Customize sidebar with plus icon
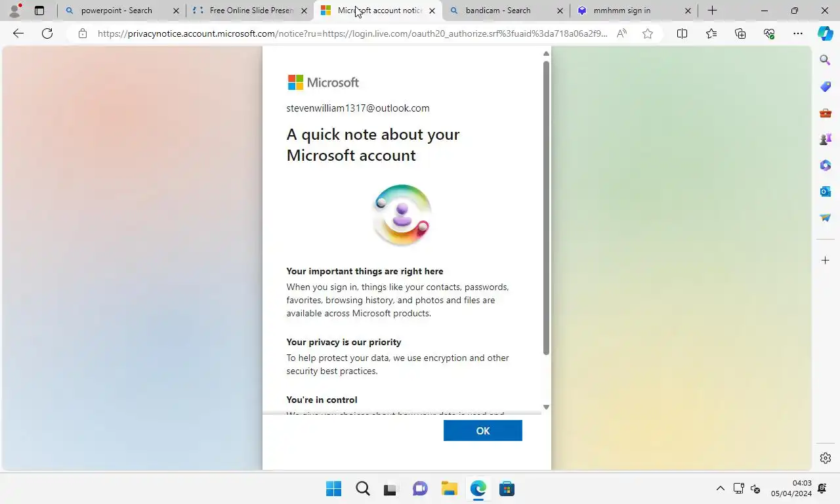 click(x=826, y=261)
